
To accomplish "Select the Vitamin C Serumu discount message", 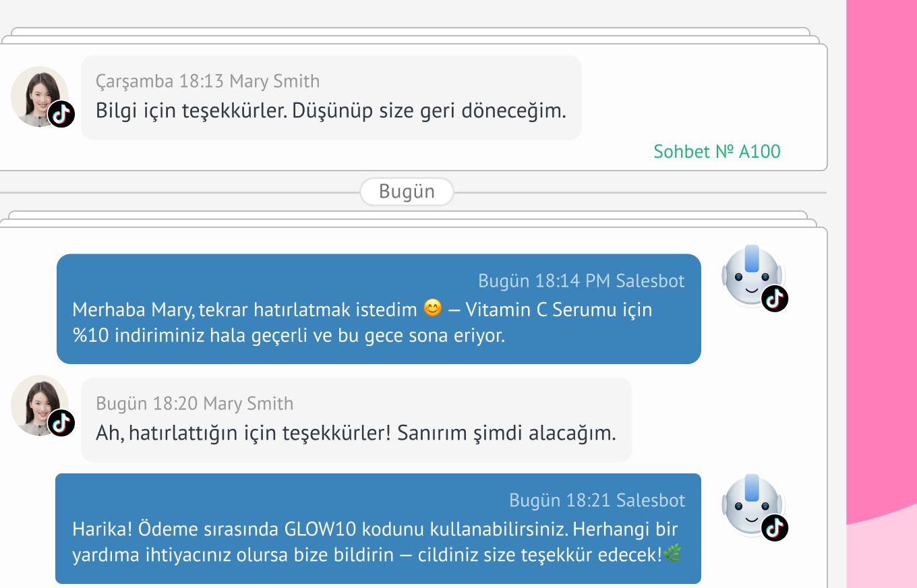I will pyautogui.click(x=378, y=322).
